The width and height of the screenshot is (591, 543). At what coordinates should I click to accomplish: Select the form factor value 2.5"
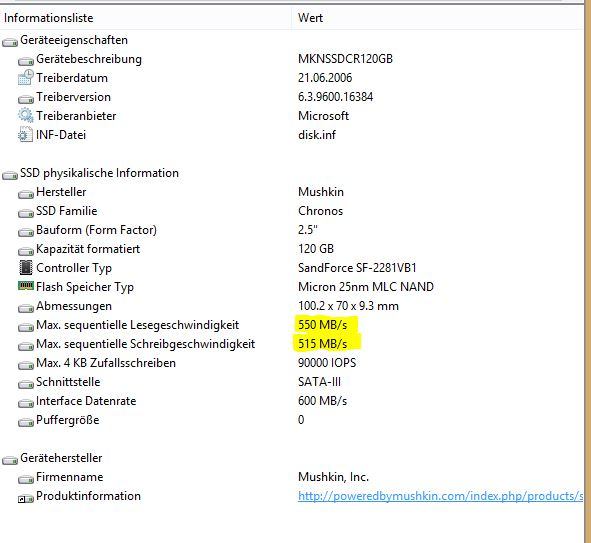[308, 229]
